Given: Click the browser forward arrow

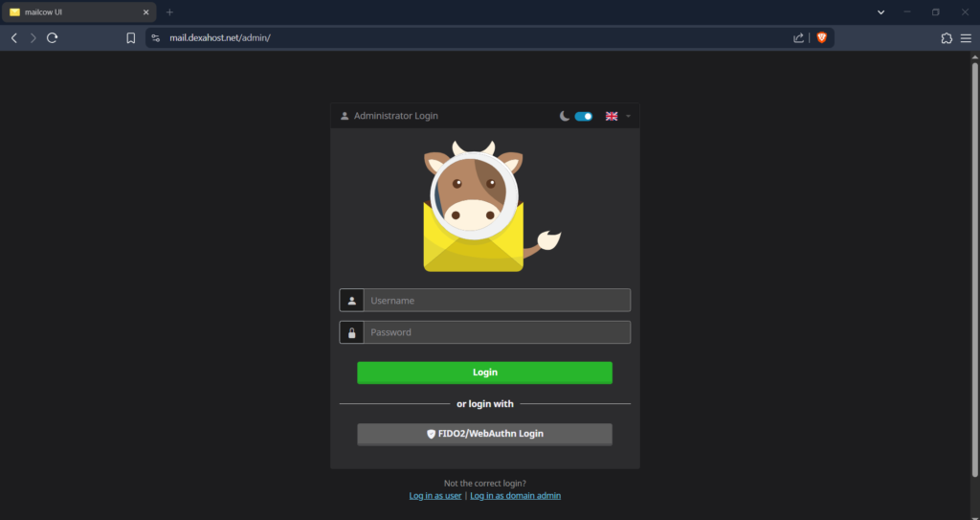Looking at the screenshot, I should 33,38.
